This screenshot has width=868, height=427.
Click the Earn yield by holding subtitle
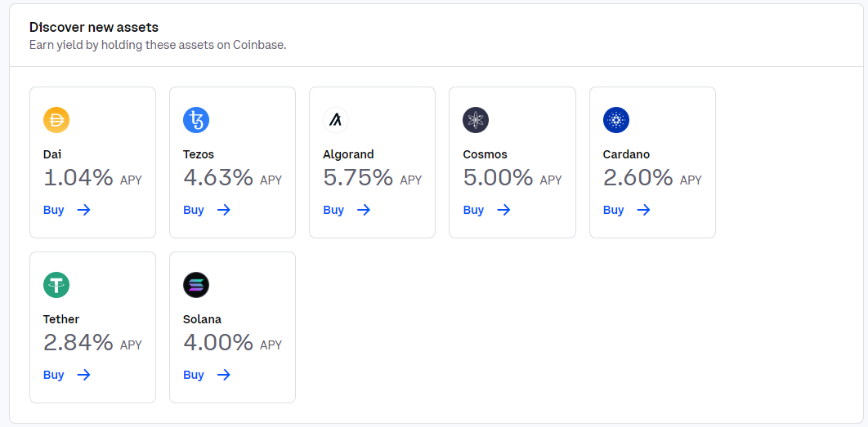tap(158, 46)
